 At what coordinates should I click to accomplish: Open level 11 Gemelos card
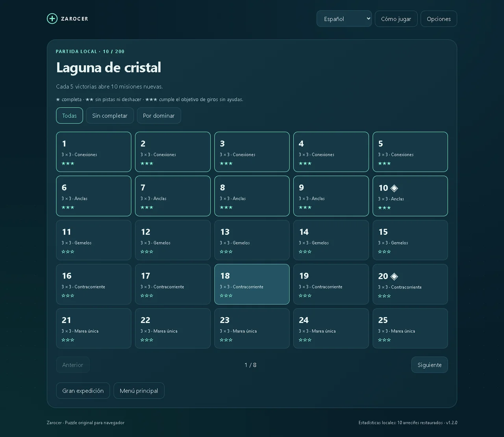pos(94,240)
